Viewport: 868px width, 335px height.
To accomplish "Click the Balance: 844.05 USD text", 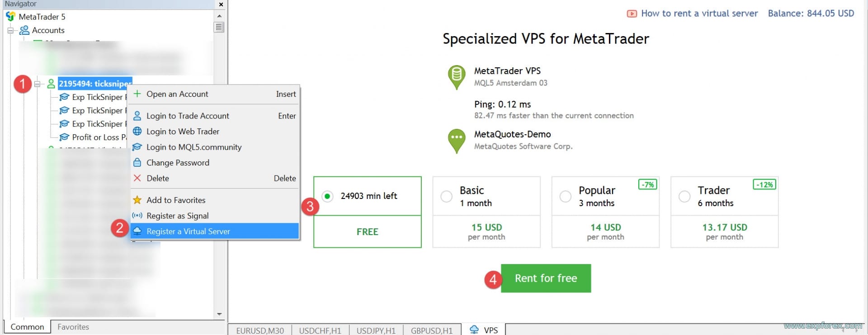I will click(x=811, y=14).
